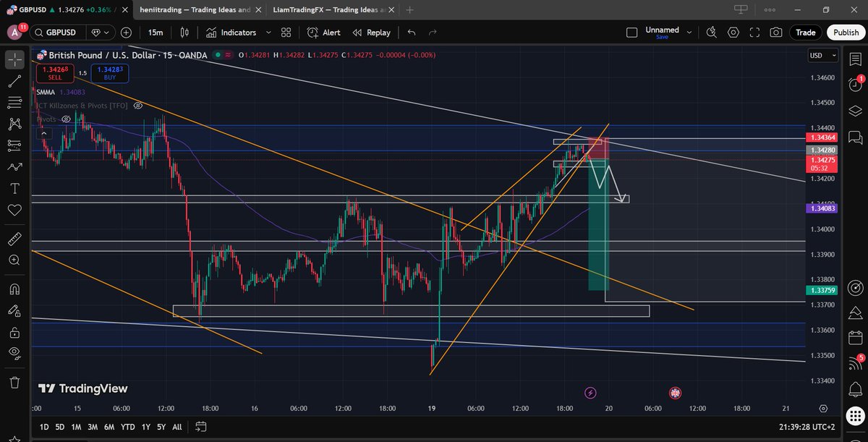Select the 3M date range
Image resolution: width=868 pixels, height=442 pixels.
click(x=93, y=427)
